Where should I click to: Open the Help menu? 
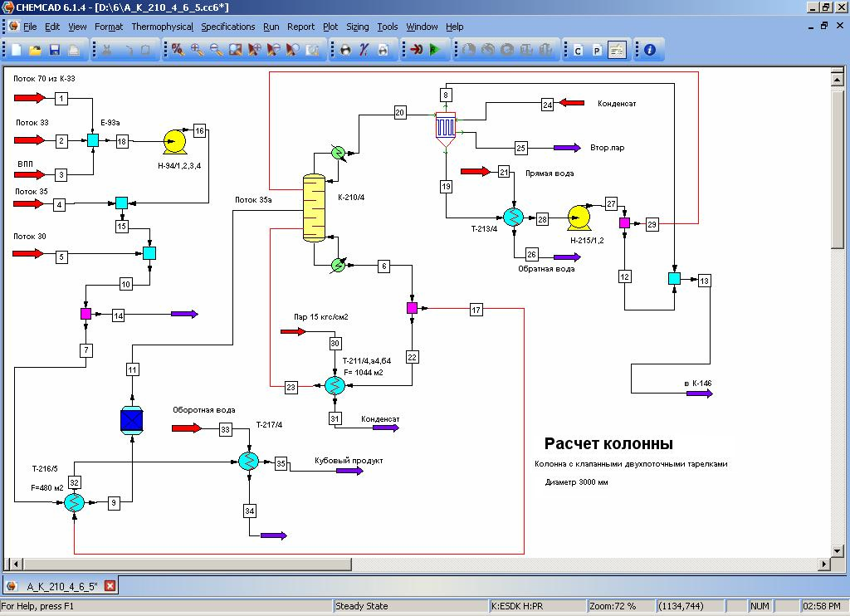[x=454, y=27]
